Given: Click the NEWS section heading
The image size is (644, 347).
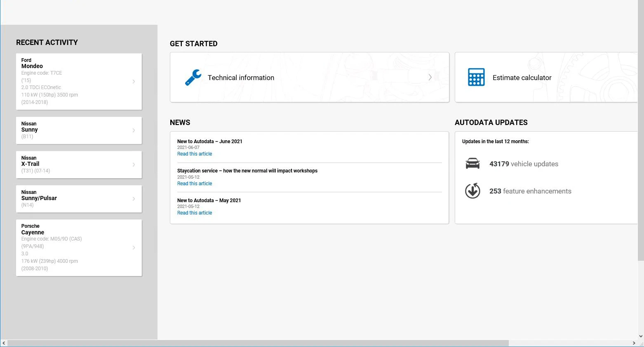Looking at the screenshot, I should click(x=180, y=123).
